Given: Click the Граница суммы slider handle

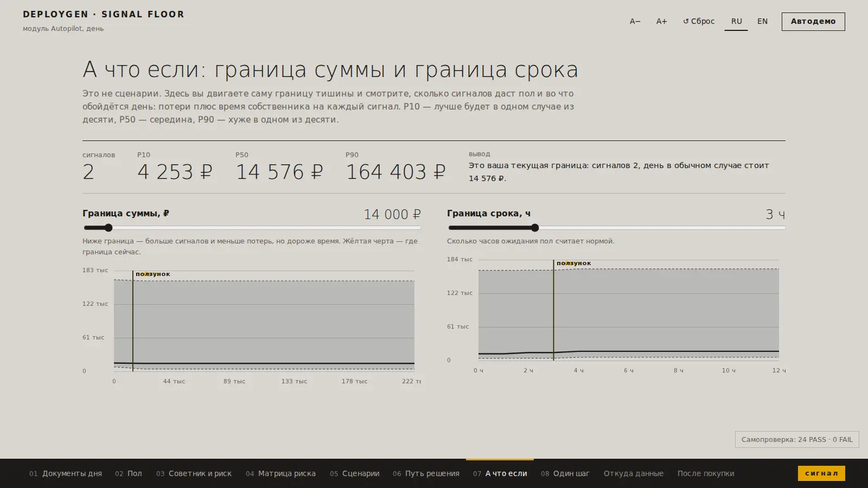Looking at the screenshot, I should 108,228.
